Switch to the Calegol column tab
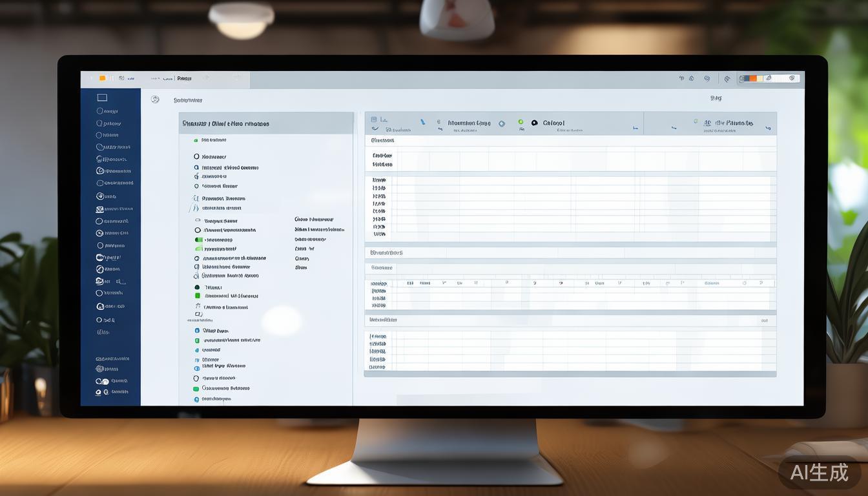 553,123
